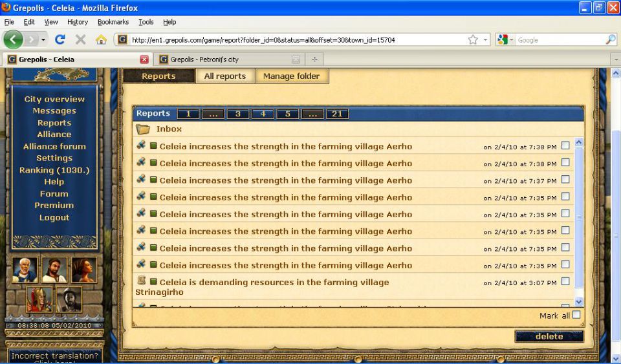Tick the checkbox for the 7:37 PM report
This screenshot has width=621, height=364.
click(565, 180)
